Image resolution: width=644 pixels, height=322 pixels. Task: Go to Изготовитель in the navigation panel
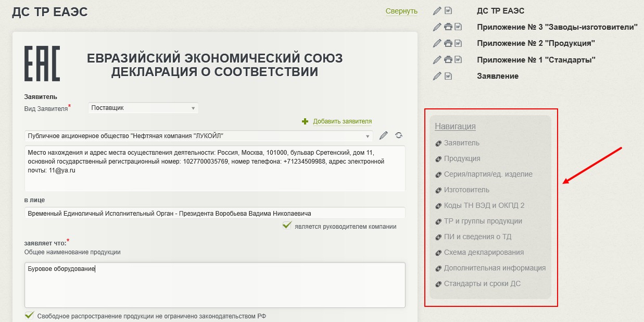tap(466, 190)
